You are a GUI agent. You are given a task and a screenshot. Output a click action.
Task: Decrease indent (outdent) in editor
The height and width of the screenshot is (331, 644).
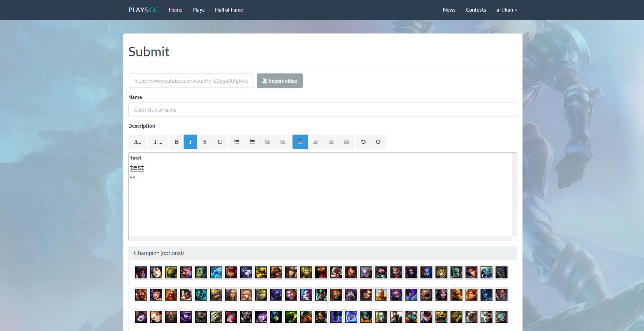[268, 142]
